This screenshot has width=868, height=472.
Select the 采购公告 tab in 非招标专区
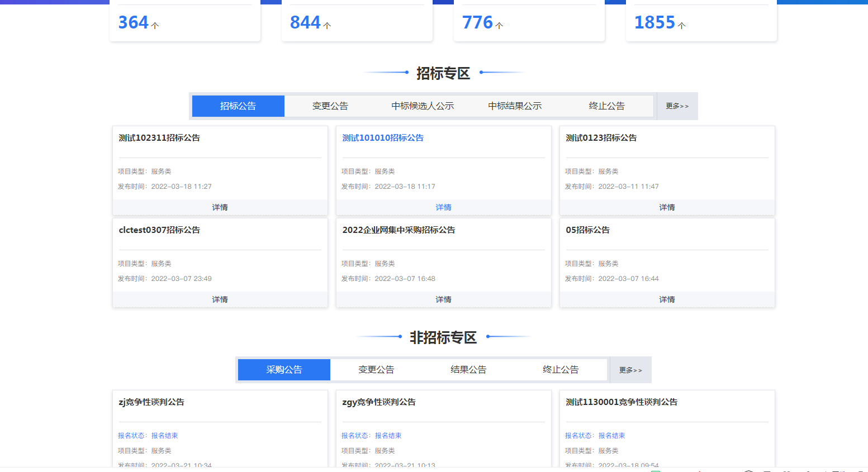pos(284,369)
